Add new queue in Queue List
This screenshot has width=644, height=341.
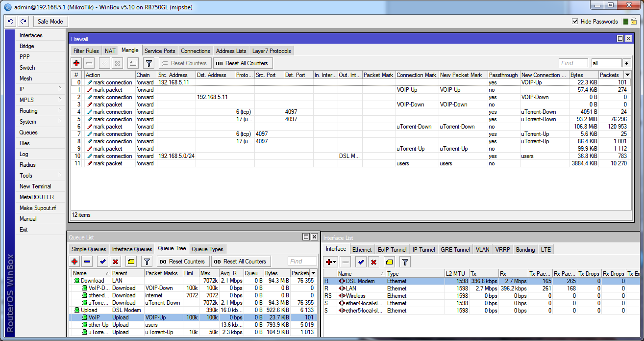74,262
